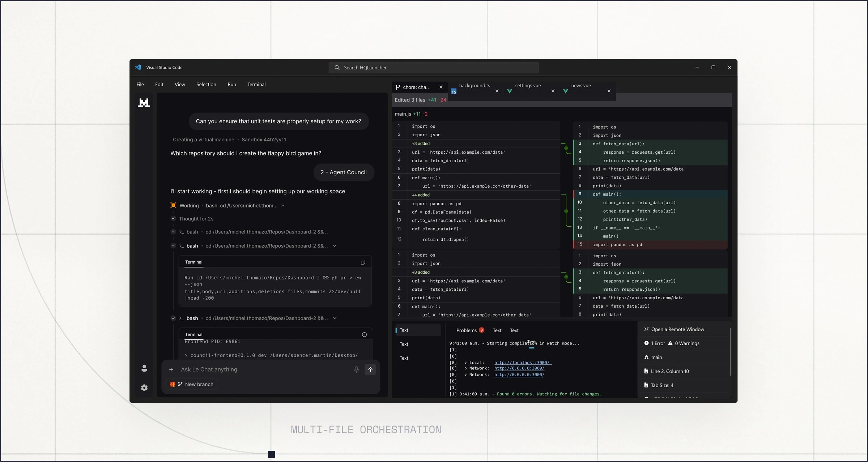This screenshot has height=462, width=868.
Task: Pause the Terminal showing Frontend PID
Action: click(364, 335)
